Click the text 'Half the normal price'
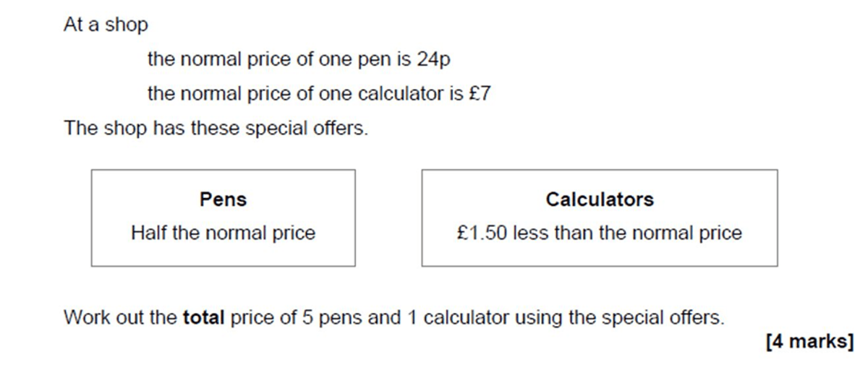The height and width of the screenshot is (368, 868). point(223,234)
